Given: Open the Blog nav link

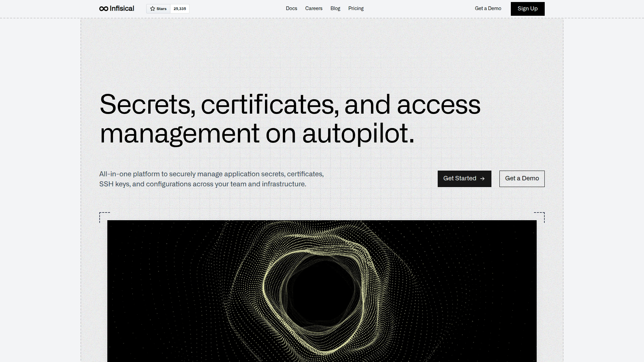Looking at the screenshot, I should click(x=335, y=8).
